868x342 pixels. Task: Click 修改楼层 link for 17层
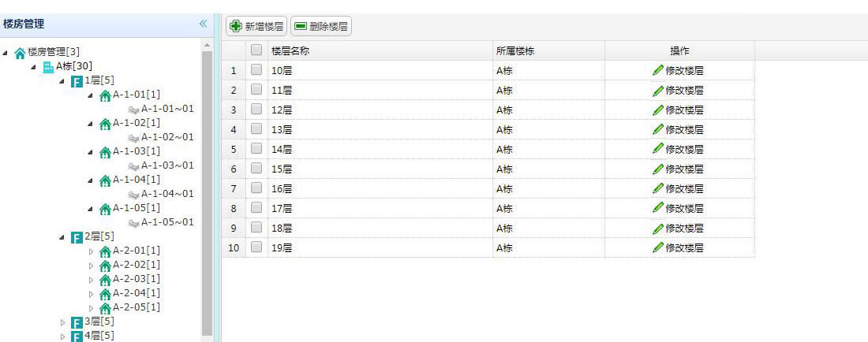coord(684,208)
